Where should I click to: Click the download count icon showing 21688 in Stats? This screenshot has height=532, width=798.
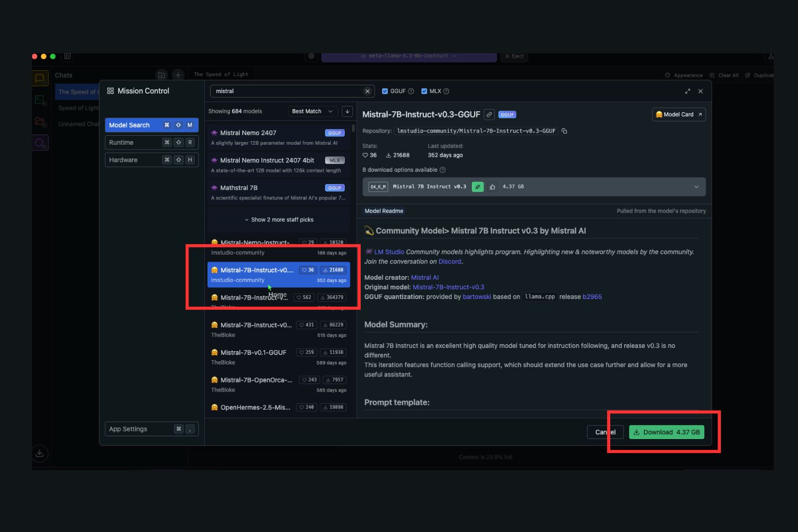388,155
